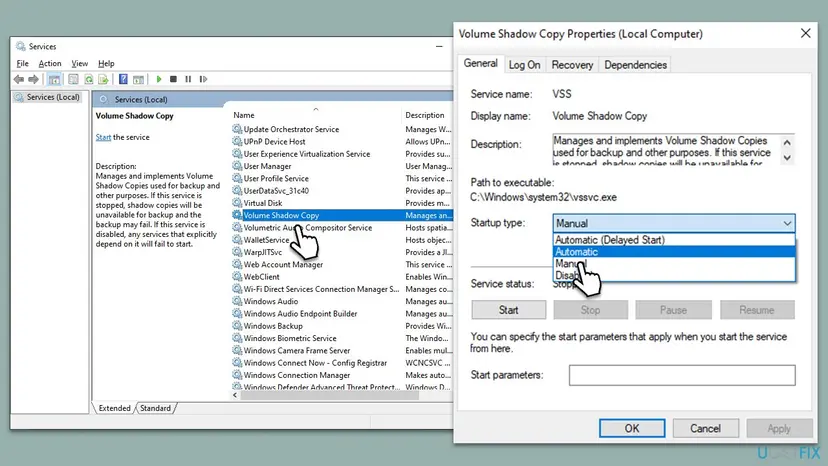This screenshot has width=828, height=466.
Task: Click into the Start parameters field
Action: pyautogui.click(x=682, y=375)
